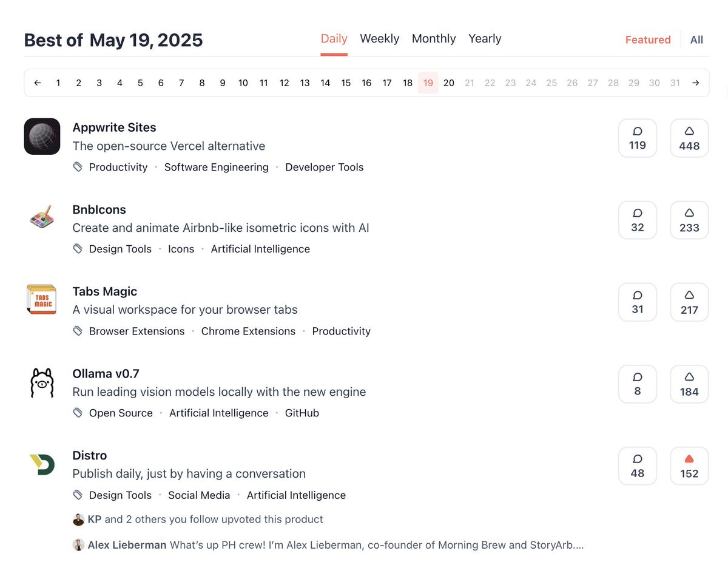This screenshot has height=576, width=728.
Task: Open the Tabs Magic product icon
Action: (x=42, y=300)
